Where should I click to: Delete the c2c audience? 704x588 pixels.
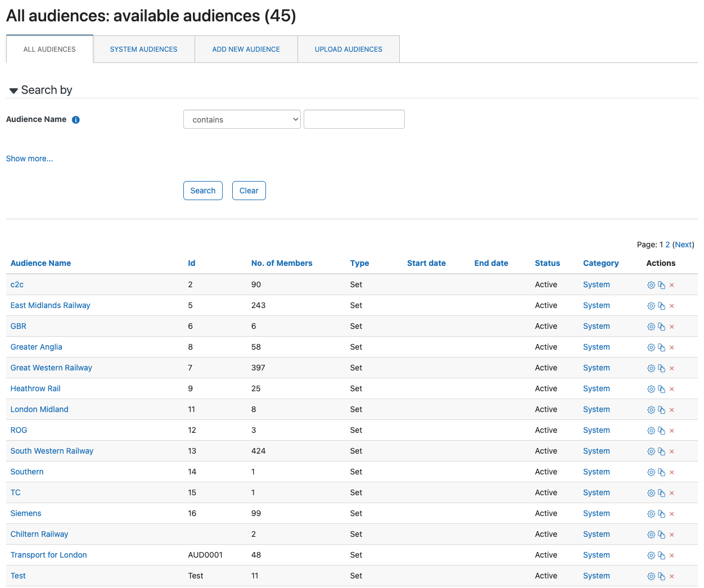pos(672,285)
